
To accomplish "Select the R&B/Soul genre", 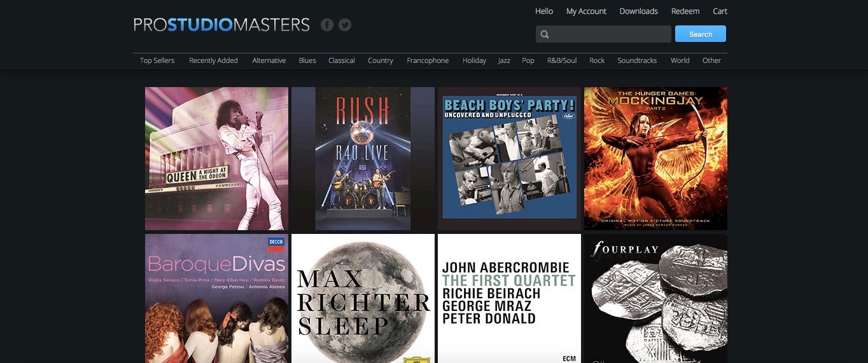I will click(562, 60).
